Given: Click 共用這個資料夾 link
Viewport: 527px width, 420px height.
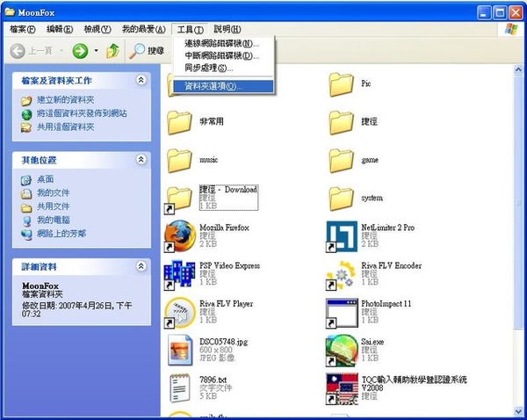Looking at the screenshot, I should click(66, 127).
